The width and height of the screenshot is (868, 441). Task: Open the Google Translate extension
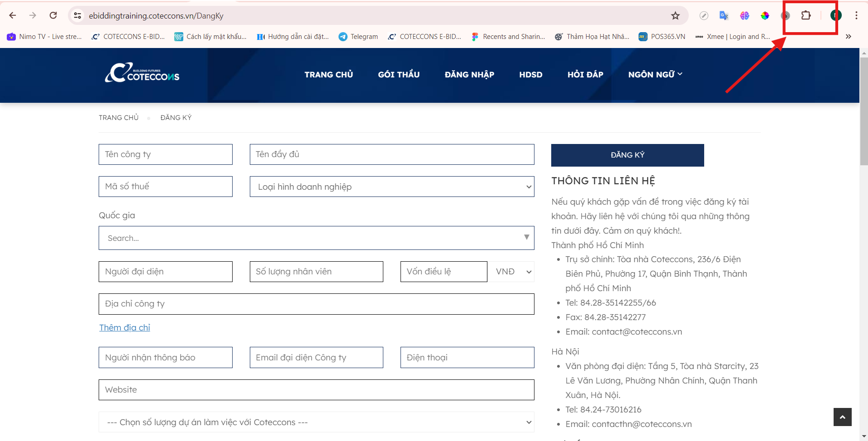(x=724, y=16)
